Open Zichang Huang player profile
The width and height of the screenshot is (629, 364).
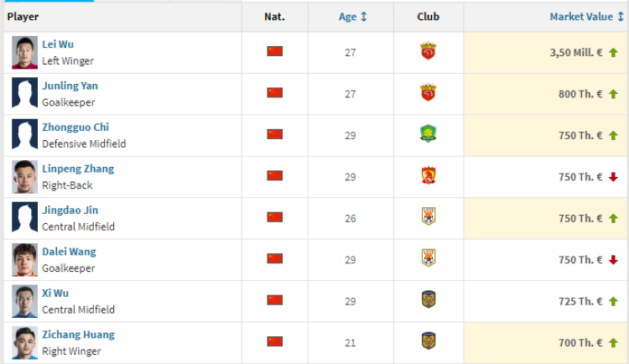tap(78, 335)
